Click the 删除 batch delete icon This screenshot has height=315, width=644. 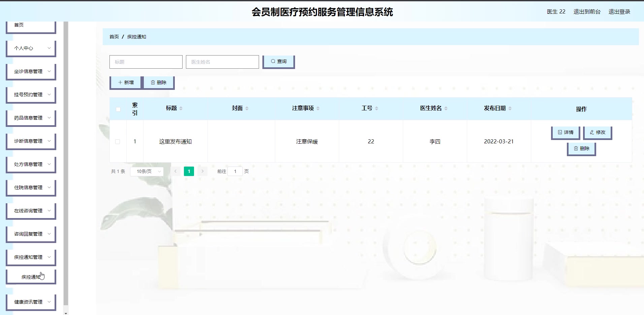click(x=158, y=82)
